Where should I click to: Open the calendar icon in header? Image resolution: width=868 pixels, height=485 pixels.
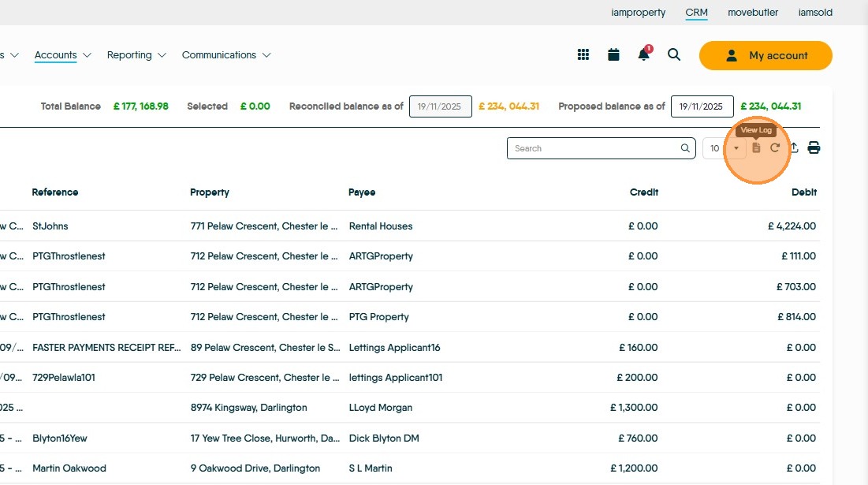[613, 54]
